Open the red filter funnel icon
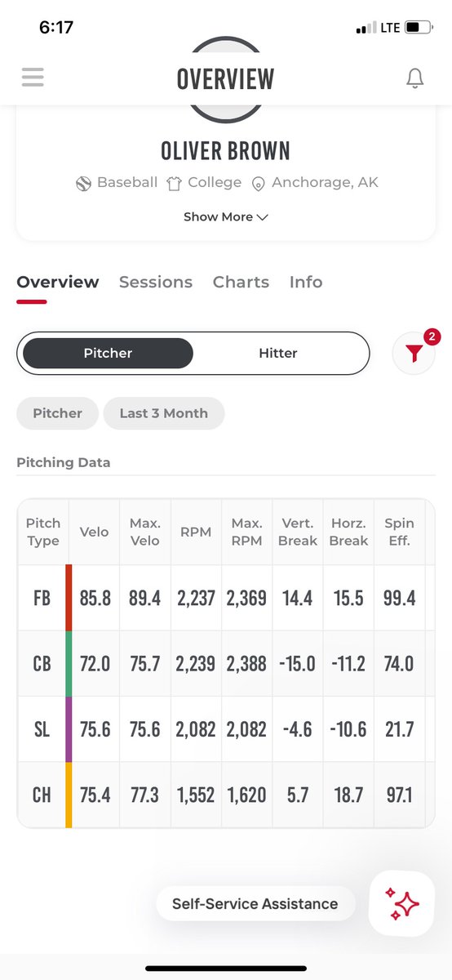452x980 pixels. pos(414,354)
